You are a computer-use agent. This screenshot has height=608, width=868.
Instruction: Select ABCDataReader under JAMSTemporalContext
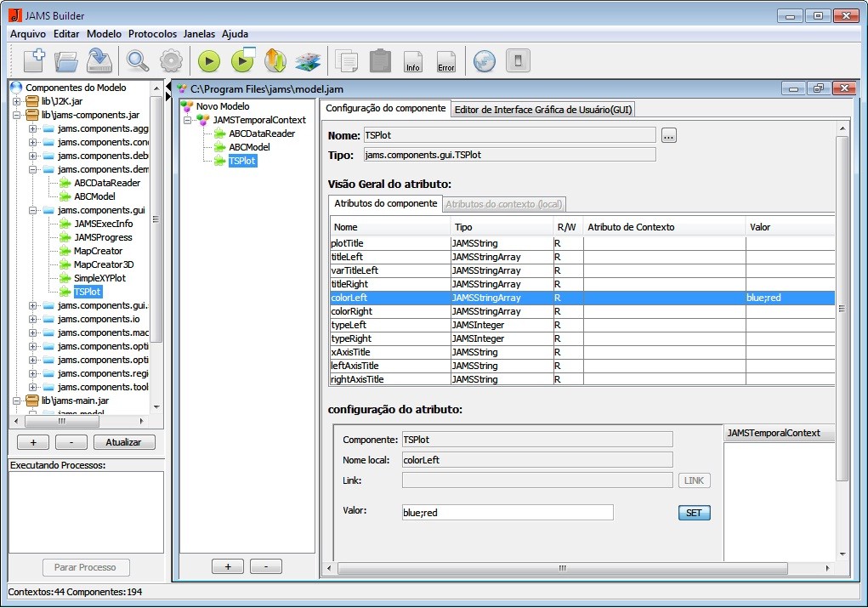[x=261, y=134]
